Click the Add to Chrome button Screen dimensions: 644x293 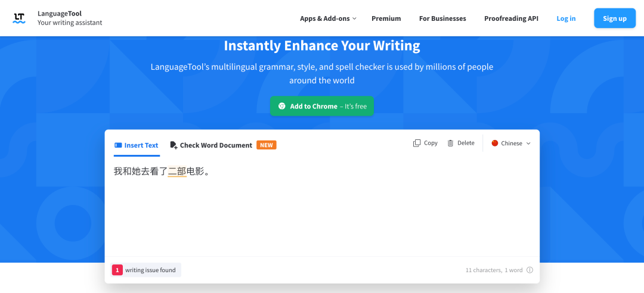coord(322,106)
